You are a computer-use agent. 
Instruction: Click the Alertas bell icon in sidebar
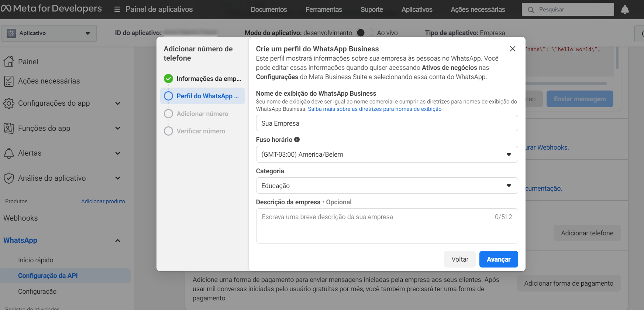(9, 153)
